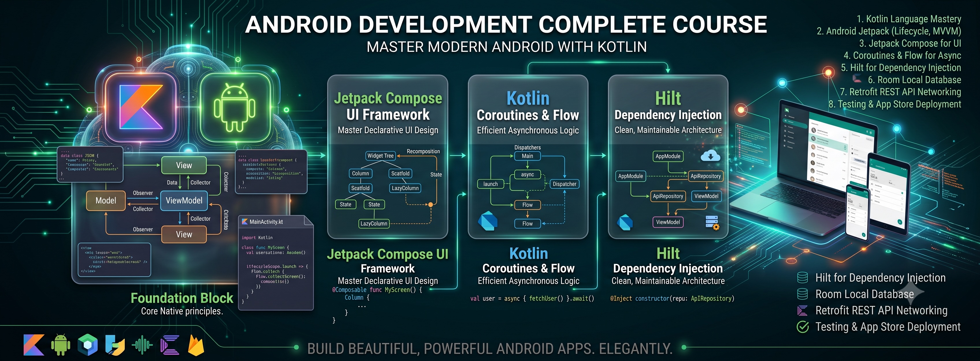
Task: Click the green waveform icon at bottom
Action: [x=142, y=345]
